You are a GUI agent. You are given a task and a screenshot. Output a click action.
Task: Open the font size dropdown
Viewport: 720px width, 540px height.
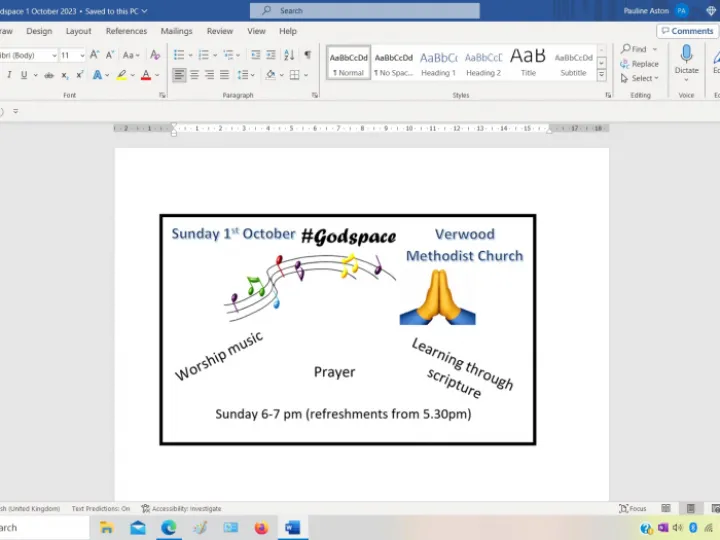click(82, 56)
